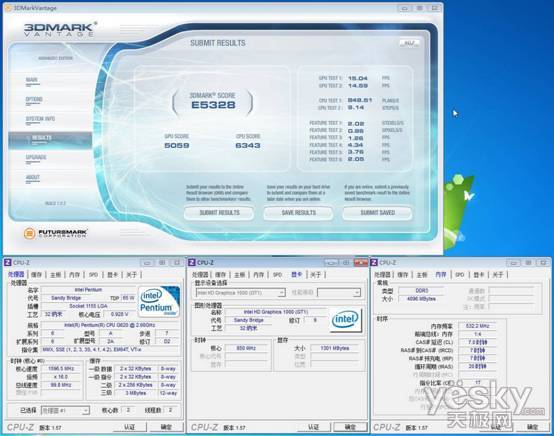554x436 pixels.
Task: Click 确定 button in left CPU-Z window
Action: point(166,427)
